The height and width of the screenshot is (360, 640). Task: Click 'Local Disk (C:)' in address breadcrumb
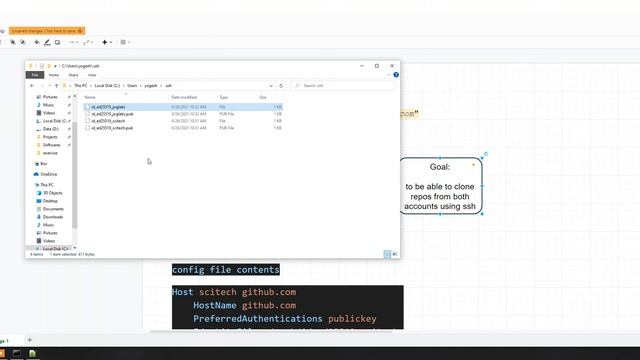(107, 86)
